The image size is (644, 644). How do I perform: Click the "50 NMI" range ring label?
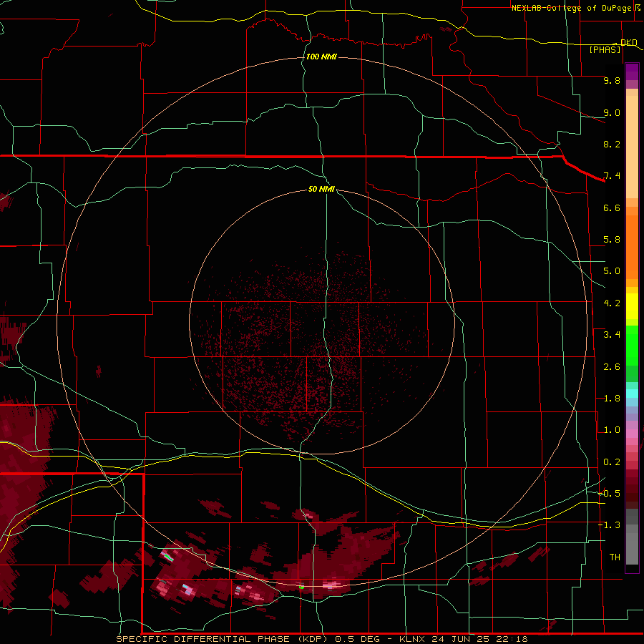[321, 189]
